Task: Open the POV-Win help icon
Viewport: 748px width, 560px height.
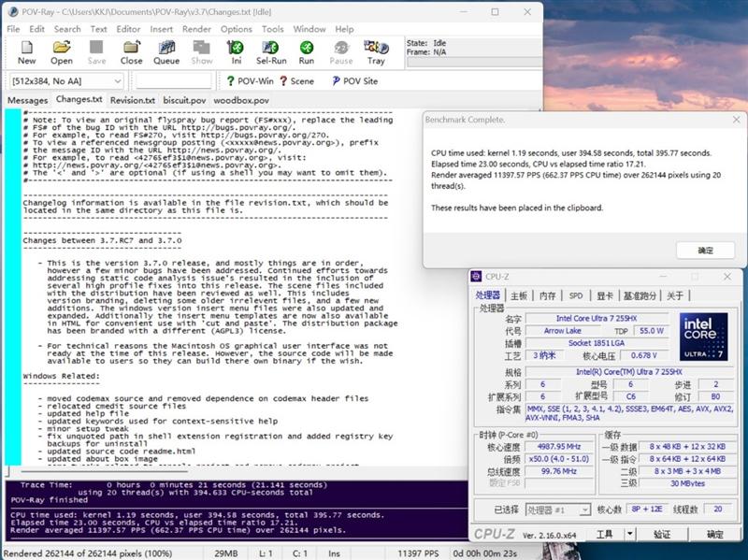Action: 250,81
